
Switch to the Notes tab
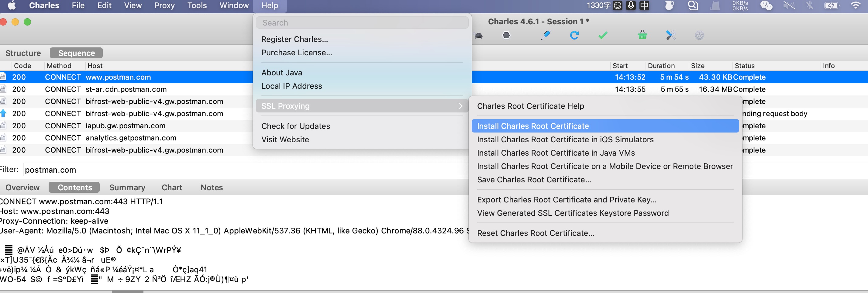click(x=212, y=187)
